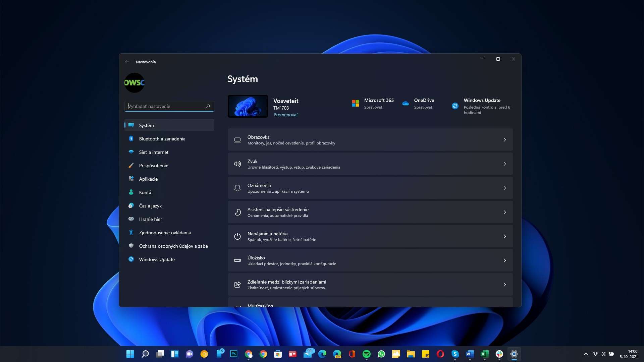The image size is (644, 362).
Task: Click the Prispôsobenie paintbrush icon
Action: [x=131, y=166]
